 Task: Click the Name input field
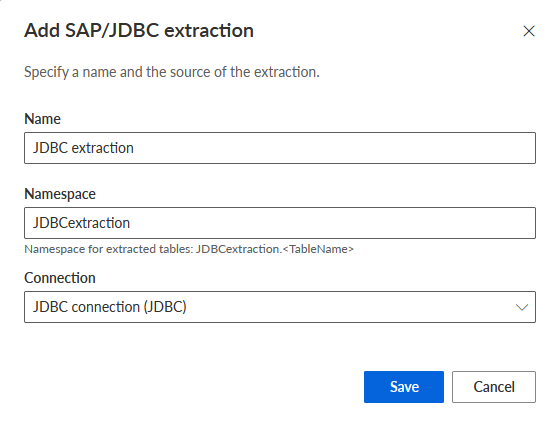[x=280, y=148]
